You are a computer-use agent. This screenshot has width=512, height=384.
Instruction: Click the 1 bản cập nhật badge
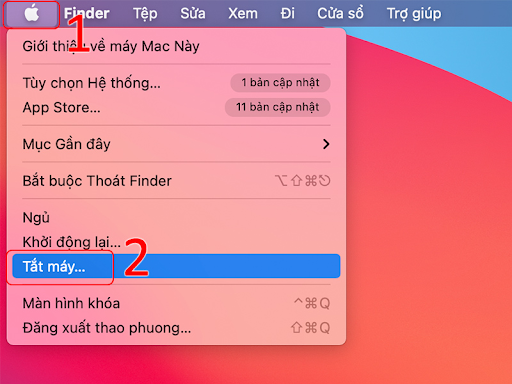tap(280, 82)
